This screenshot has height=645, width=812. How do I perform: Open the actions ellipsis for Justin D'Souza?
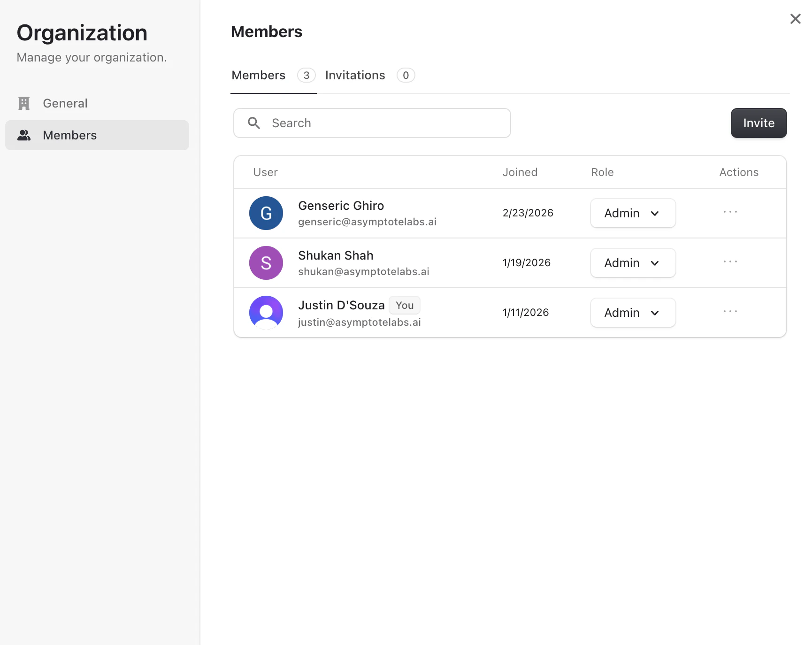(730, 311)
